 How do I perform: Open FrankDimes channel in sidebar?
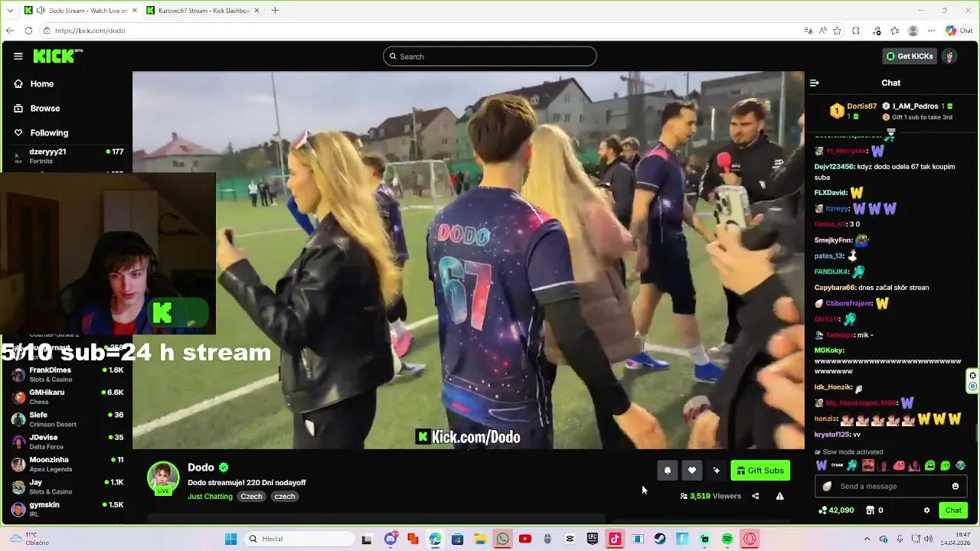[x=67, y=374]
